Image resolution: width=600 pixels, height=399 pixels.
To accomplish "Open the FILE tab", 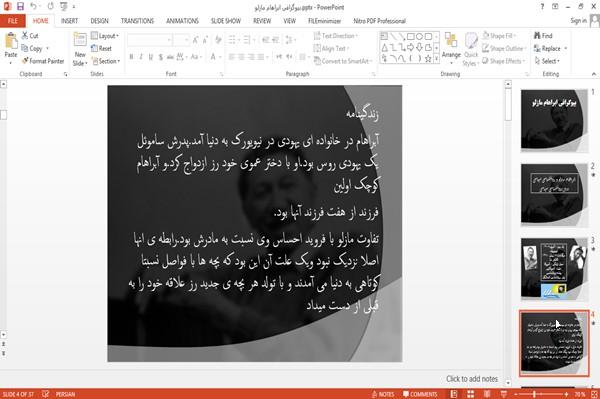I will pos(13,21).
